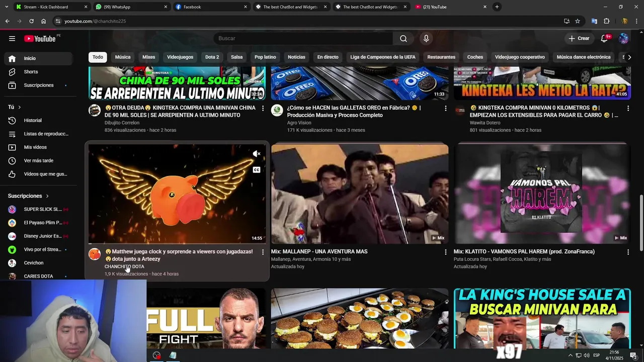The image size is (644, 362).
Task: Open the Crear menu
Action: point(579,38)
